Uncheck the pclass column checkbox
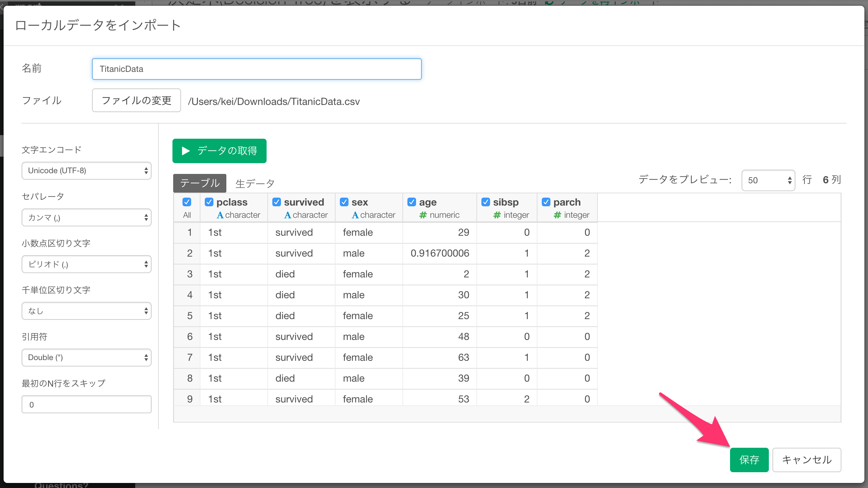 (x=209, y=202)
